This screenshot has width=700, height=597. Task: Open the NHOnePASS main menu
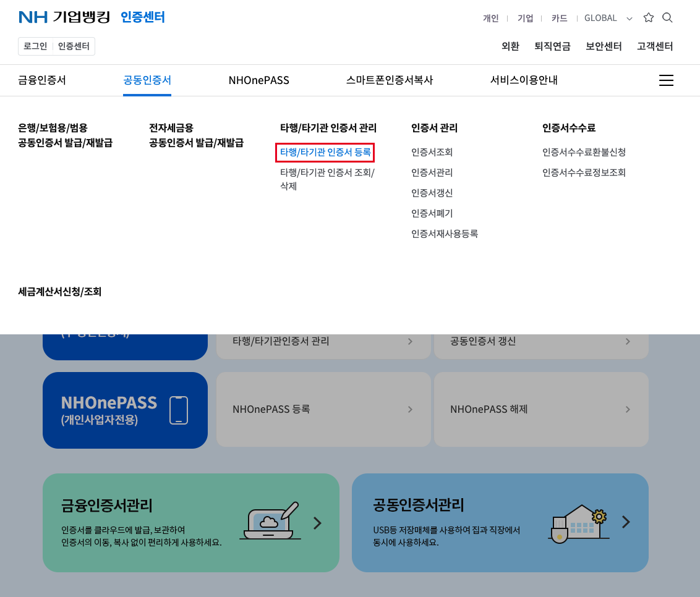click(x=259, y=80)
